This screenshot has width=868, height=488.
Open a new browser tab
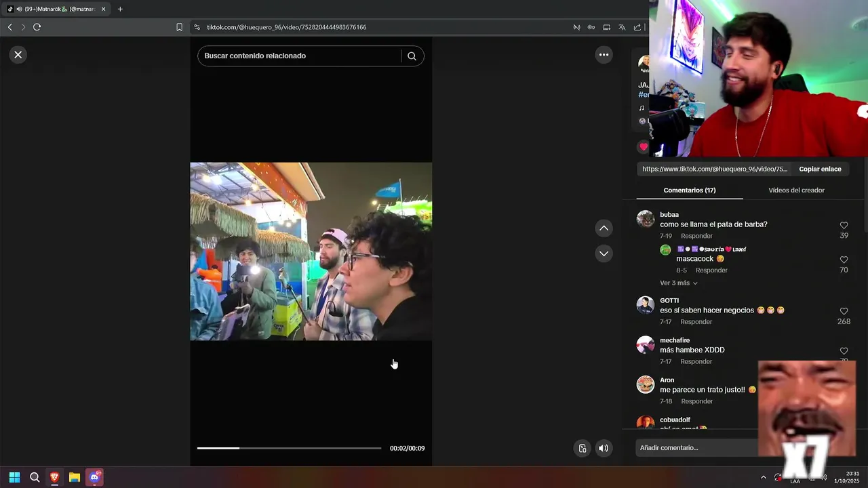click(x=120, y=9)
